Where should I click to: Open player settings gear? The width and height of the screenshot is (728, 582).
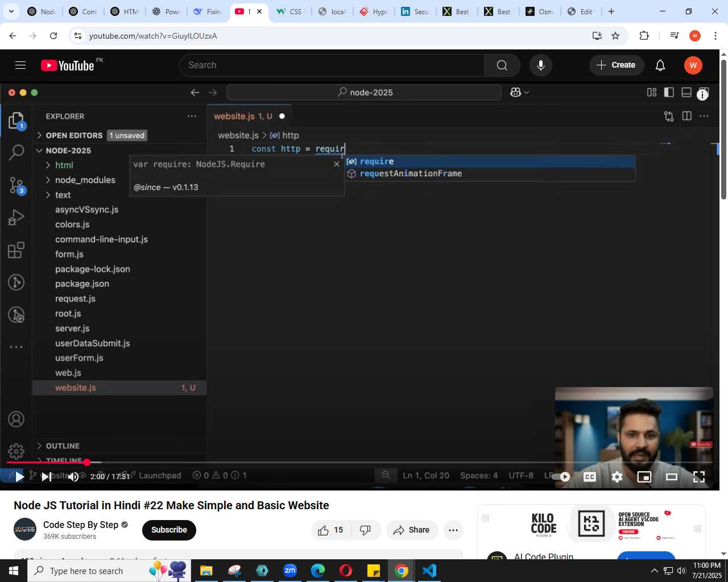pos(617,477)
